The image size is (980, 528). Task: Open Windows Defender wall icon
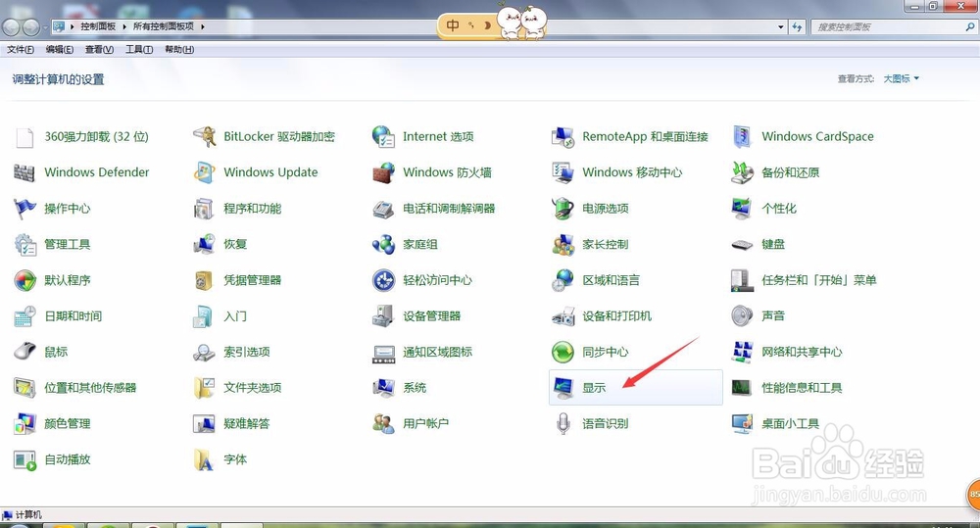[25, 172]
